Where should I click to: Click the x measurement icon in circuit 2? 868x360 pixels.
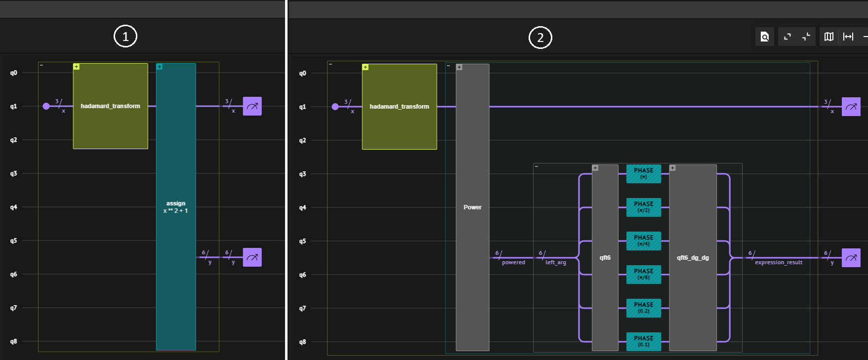click(x=851, y=107)
